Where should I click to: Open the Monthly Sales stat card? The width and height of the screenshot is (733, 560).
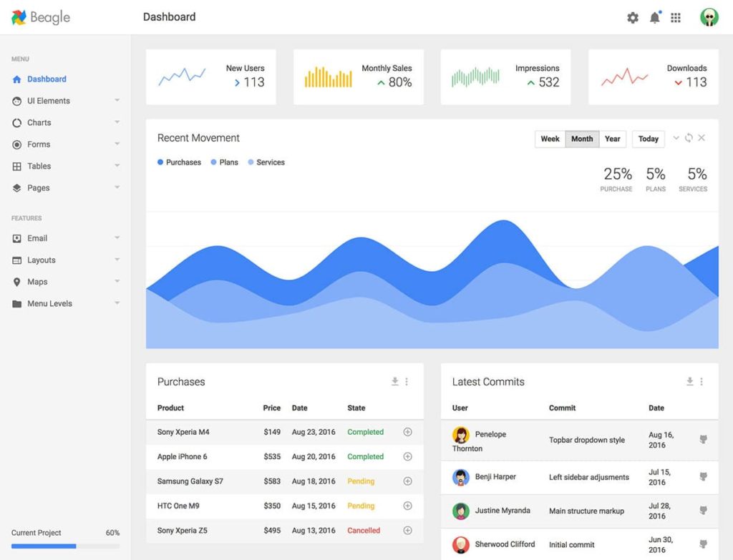(359, 77)
